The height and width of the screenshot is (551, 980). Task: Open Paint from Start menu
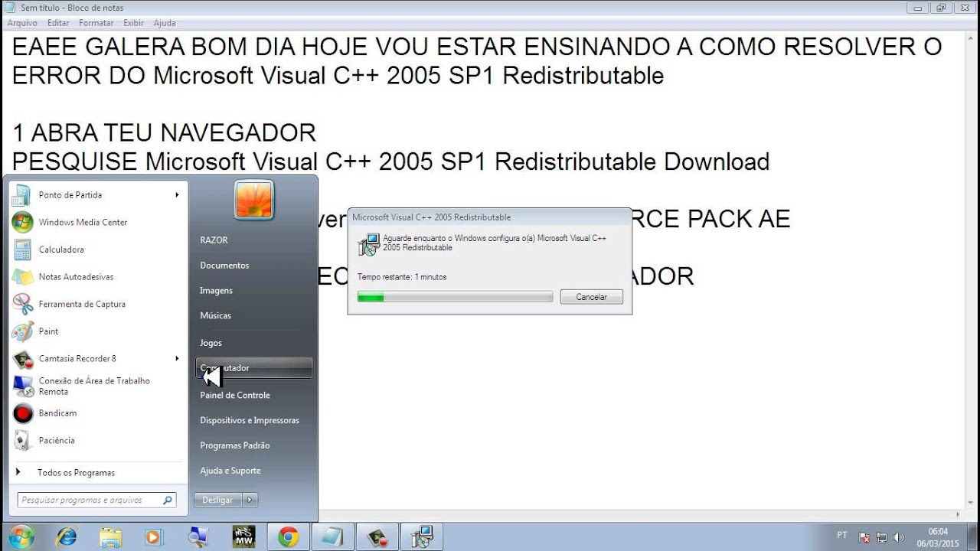click(96, 331)
